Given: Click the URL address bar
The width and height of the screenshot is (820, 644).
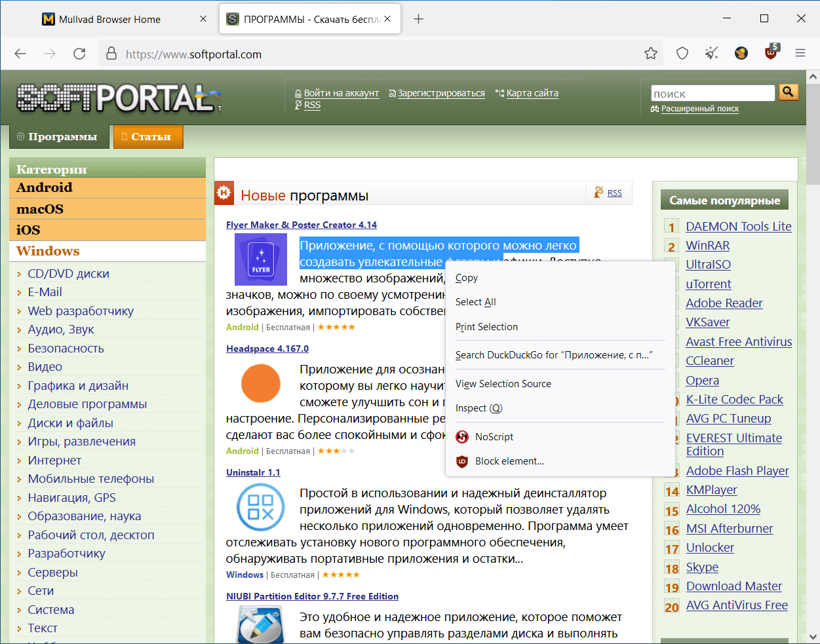Looking at the screenshot, I should click(380, 54).
